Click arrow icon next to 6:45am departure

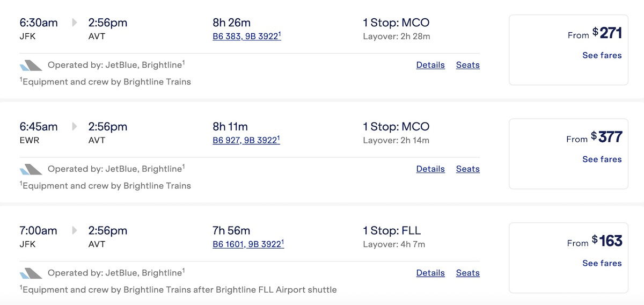point(75,127)
